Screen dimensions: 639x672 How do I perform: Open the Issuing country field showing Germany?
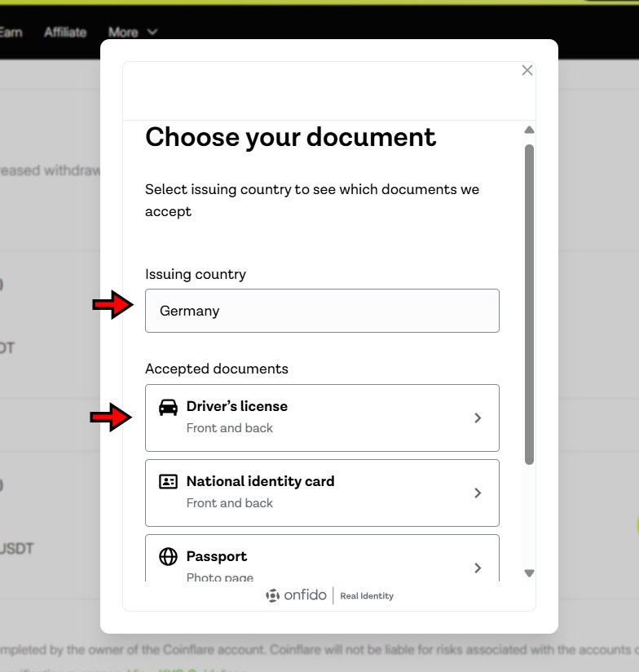322,311
